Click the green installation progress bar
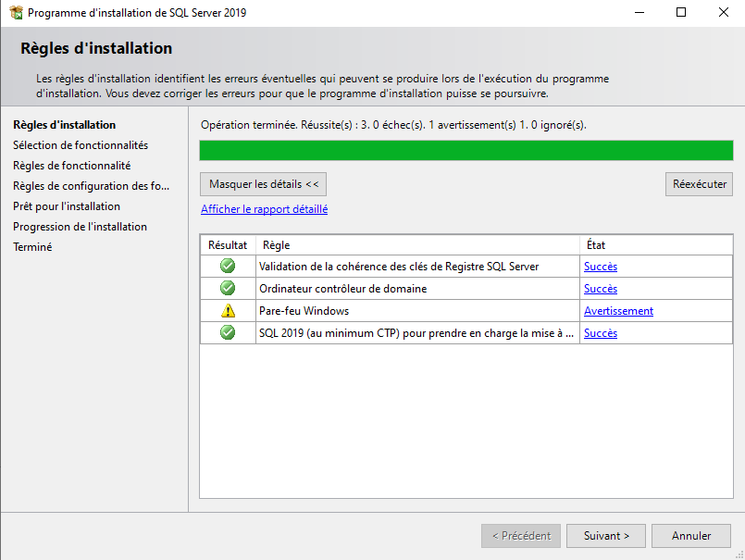Screen dimensions: 745x560 point(466,151)
